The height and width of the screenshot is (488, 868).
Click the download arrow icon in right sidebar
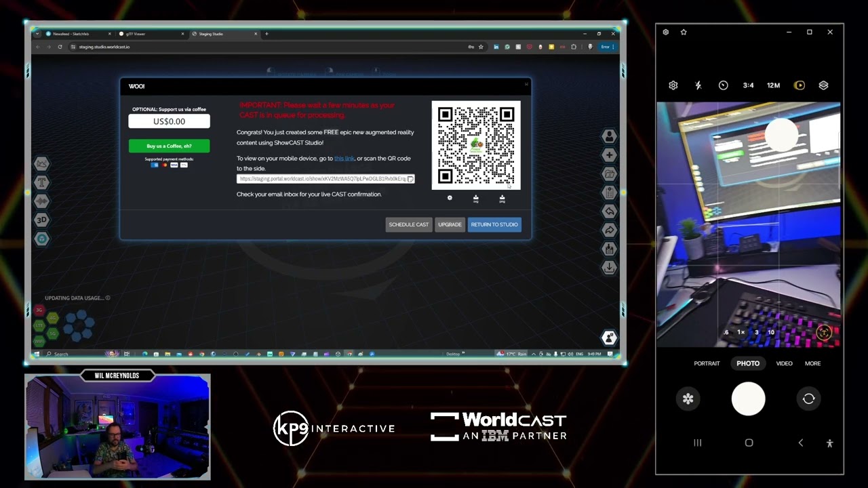click(x=609, y=268)
